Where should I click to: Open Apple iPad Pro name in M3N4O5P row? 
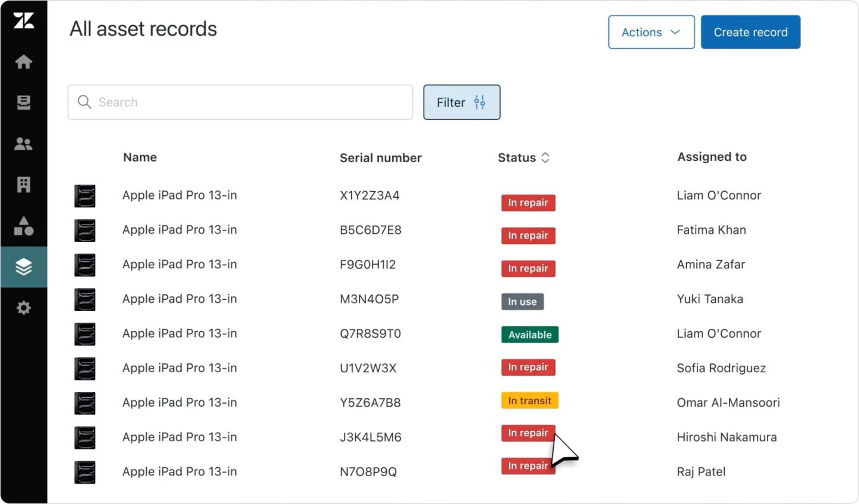click(x=179, y=299)
